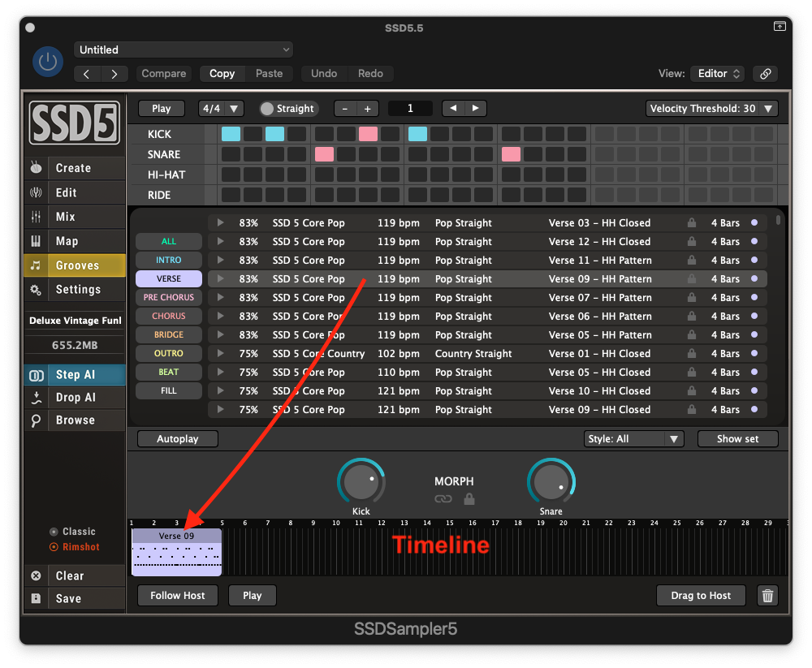Click the Snare morph knob
812x668 pixels.
551,482
